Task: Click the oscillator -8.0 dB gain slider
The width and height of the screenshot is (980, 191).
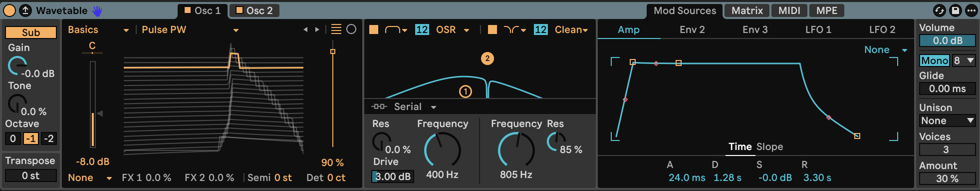Action: pyautogui.click(x=92, y=104)
